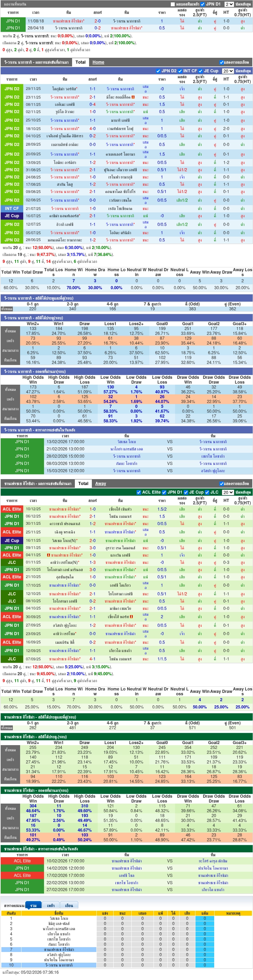
Task: Open 1-3 score of 01/11/25 JLC match
Action: point(93,562)
